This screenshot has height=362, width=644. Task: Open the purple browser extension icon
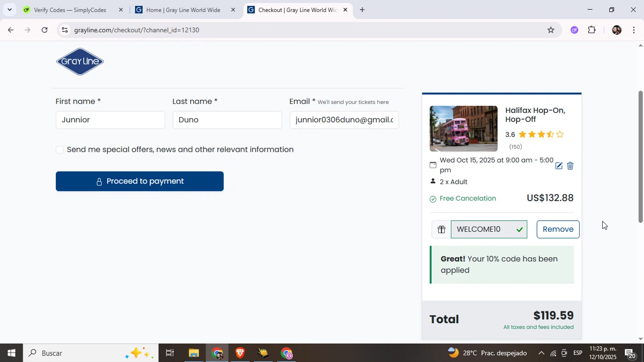click(x=574, y=30)
